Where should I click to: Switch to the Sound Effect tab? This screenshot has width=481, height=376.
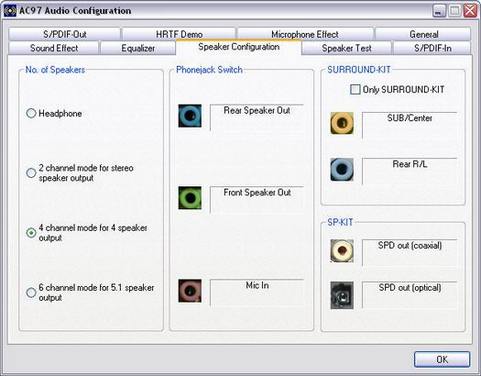click(x=54, y=48)
